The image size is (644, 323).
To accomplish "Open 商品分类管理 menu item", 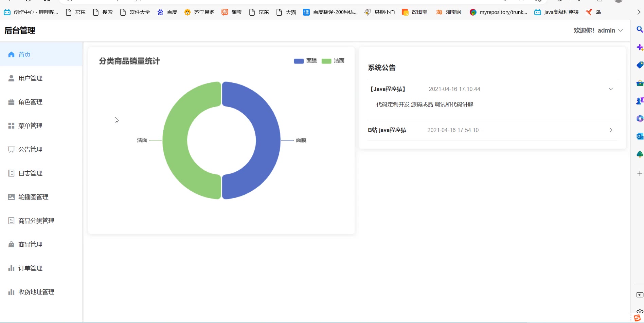I will 41,221.
